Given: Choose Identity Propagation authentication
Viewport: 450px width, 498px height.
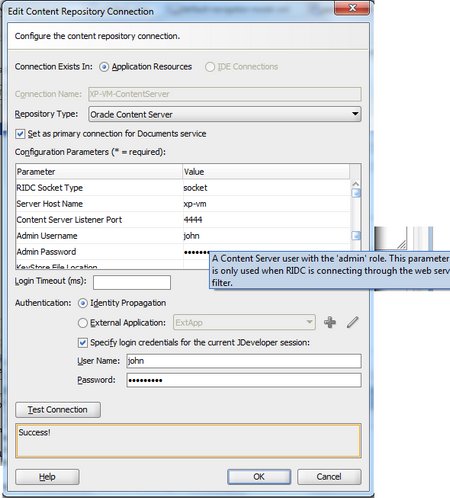Looking at the screenshot, I should (82, 303).
